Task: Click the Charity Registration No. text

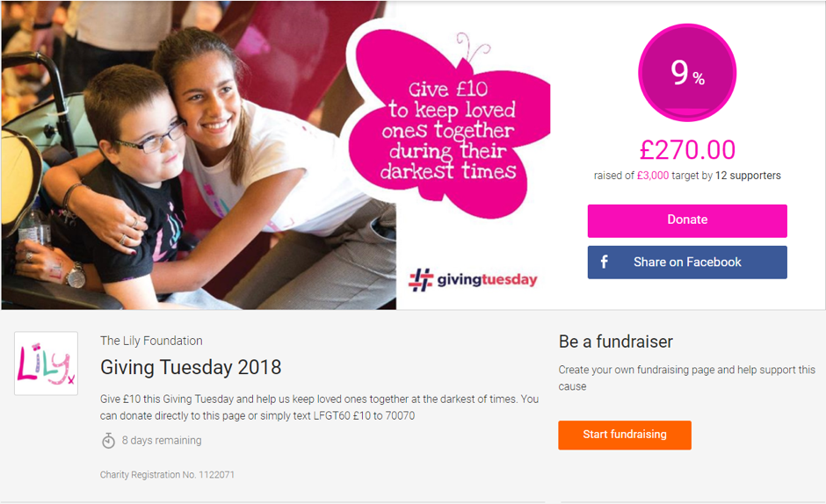Action: point(167,474)
